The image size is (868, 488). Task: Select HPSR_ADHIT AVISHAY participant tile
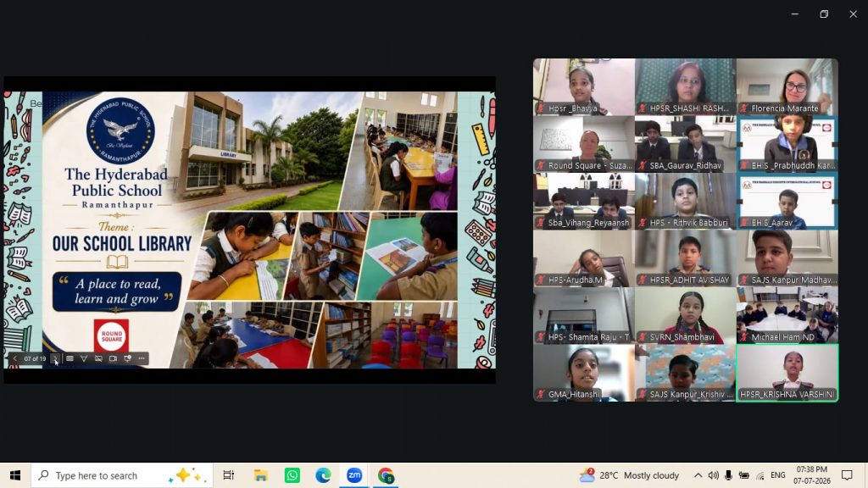point(685,258)
